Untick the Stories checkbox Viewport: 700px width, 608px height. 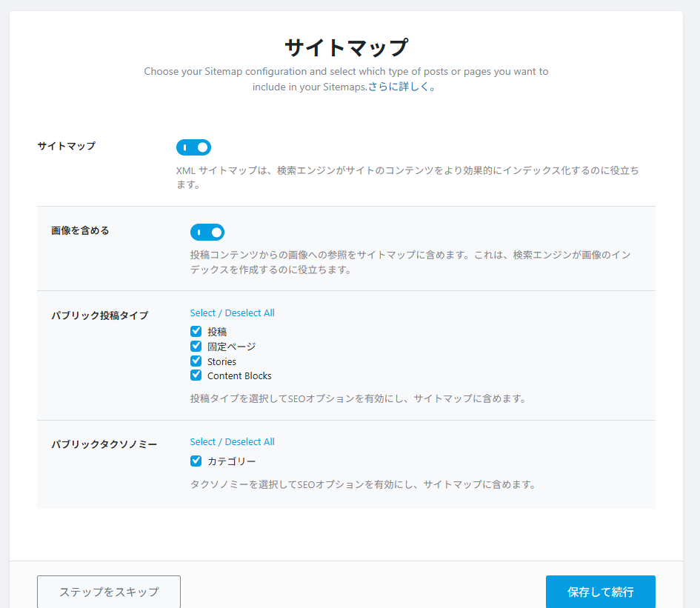coord(196,361)
